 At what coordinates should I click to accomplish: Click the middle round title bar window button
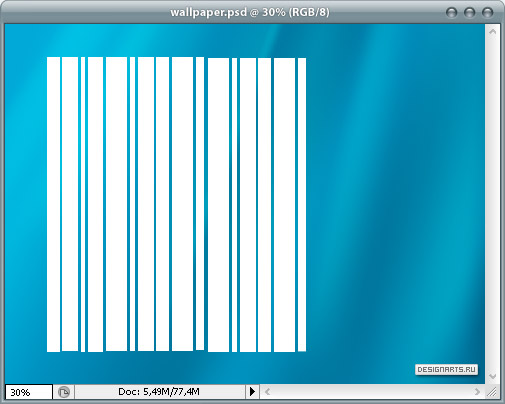(470, 13)
